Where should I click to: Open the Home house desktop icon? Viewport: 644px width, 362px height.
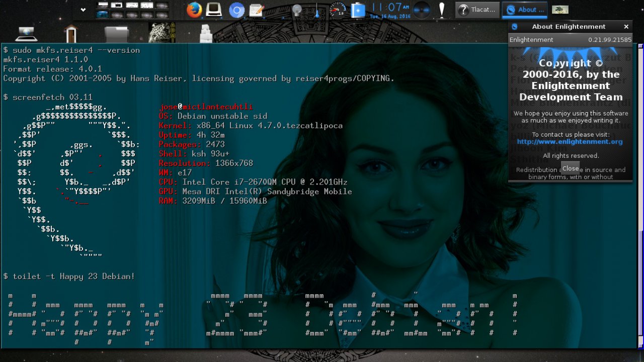point(71,34)
